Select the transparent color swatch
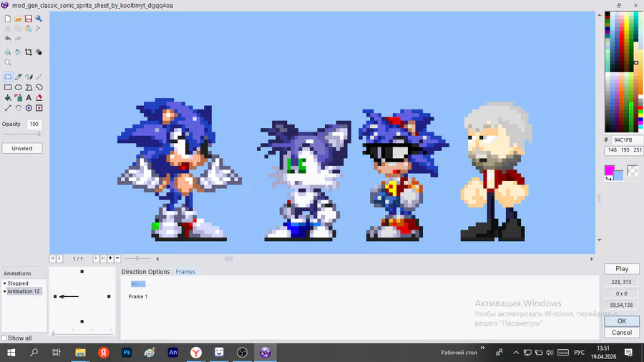The image size is (644, 362). (633, 170)
